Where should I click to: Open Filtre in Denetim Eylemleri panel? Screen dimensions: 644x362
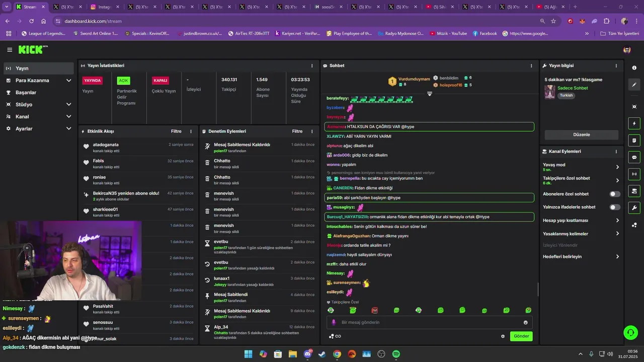pos(297,131)
